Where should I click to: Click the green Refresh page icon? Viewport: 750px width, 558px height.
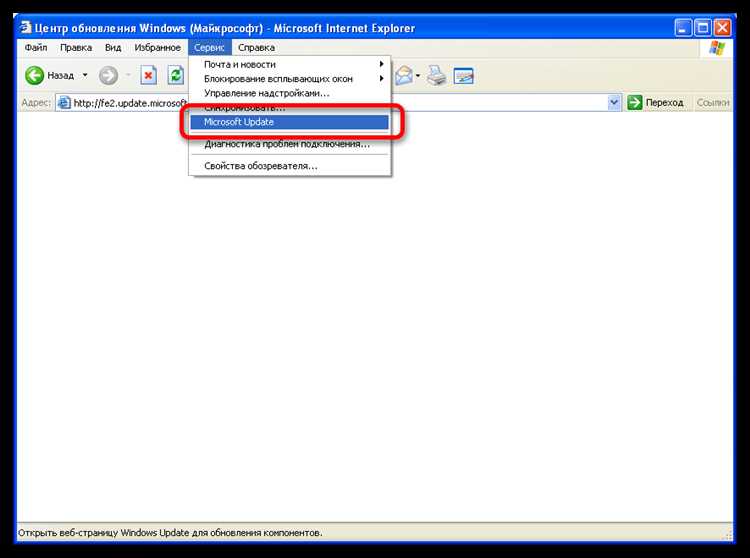pyautogui.click(x=177, y=75)
